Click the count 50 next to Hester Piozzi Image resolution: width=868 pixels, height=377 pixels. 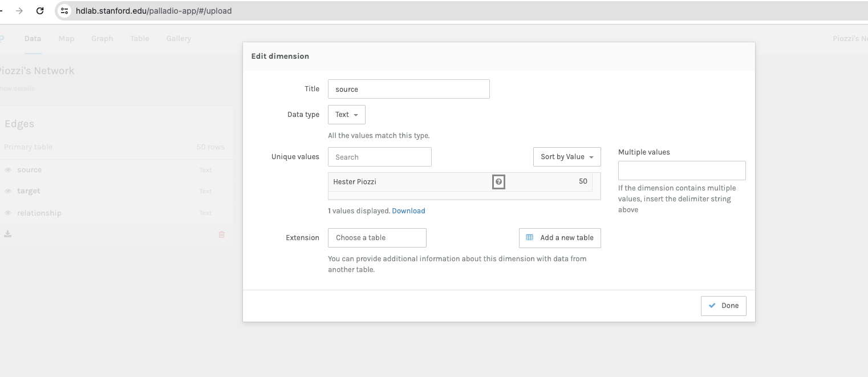point(583,181)
